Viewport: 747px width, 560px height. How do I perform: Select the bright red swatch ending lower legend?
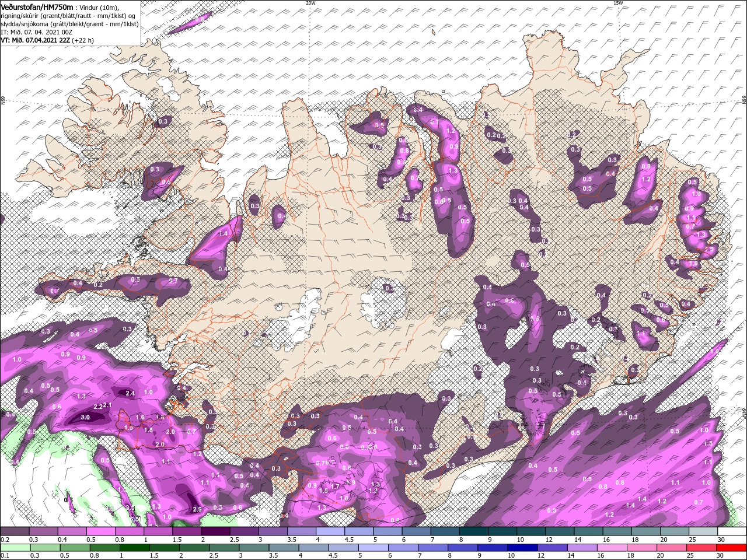click(732, 548)
